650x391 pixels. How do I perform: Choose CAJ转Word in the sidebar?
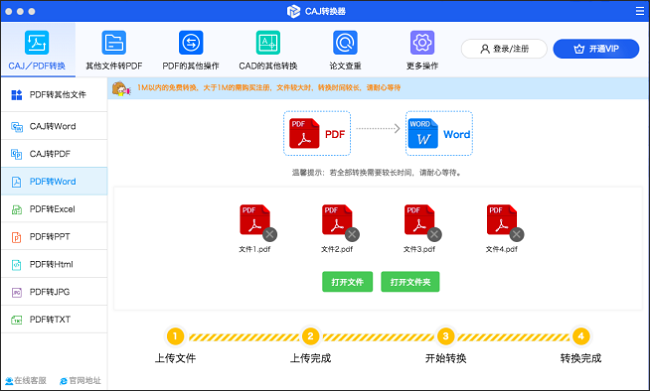pos(54,126)
